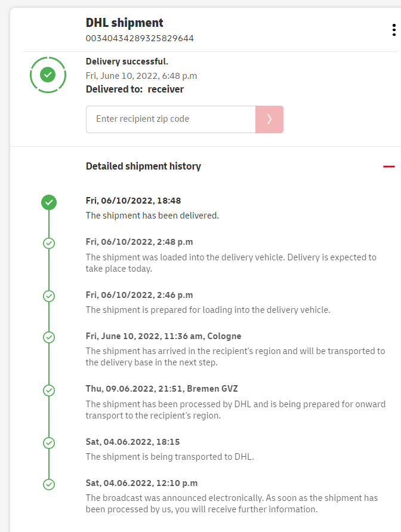
Task: Click checkmark icon beside Bremen GVZ event
Action: click(50, 390)
